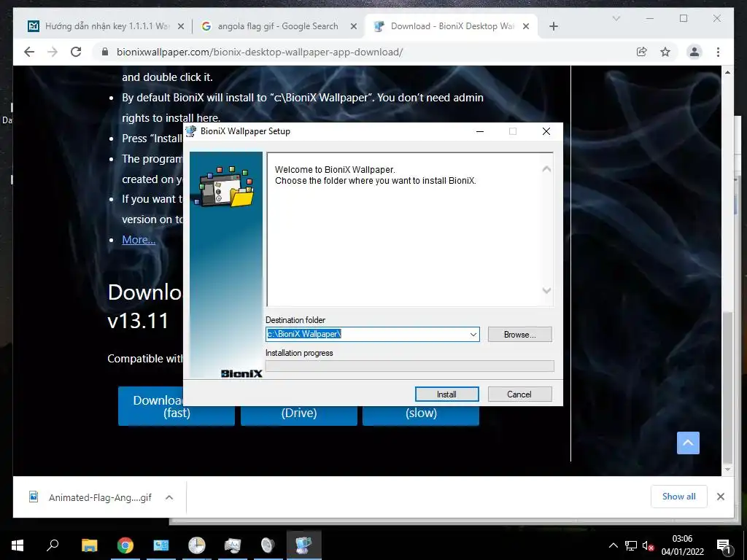This screenshot has width=747, height=560.
Task: Open the More... link on page
Action: click(x=139, y=240)
